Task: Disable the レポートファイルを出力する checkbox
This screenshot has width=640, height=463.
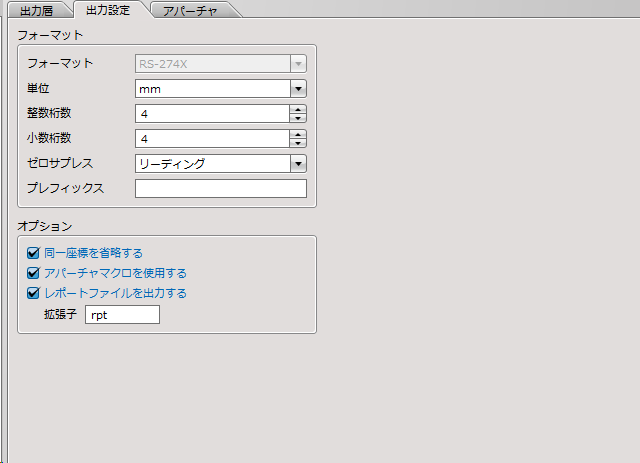Action: [33, 294]
